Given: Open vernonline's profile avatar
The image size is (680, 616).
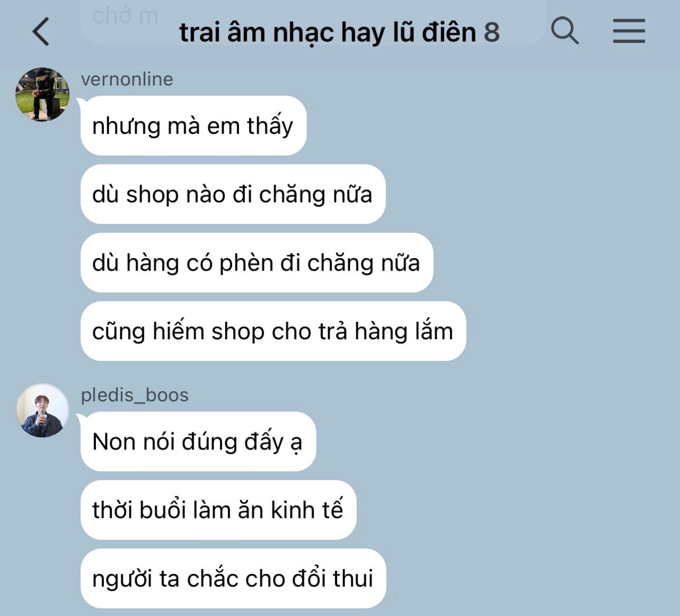Looking at the screenshot, I should [42, 94].
